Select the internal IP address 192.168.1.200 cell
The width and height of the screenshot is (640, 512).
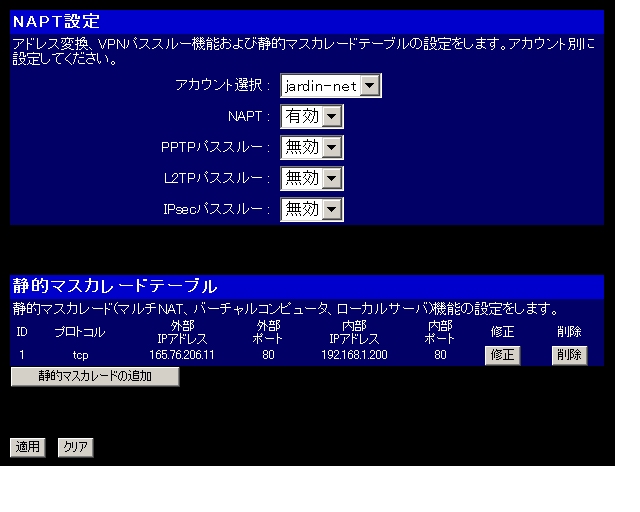coord(354,355)
